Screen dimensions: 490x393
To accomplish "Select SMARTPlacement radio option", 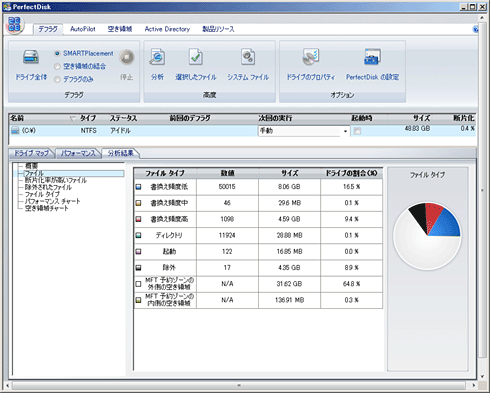I will [57, 53].
